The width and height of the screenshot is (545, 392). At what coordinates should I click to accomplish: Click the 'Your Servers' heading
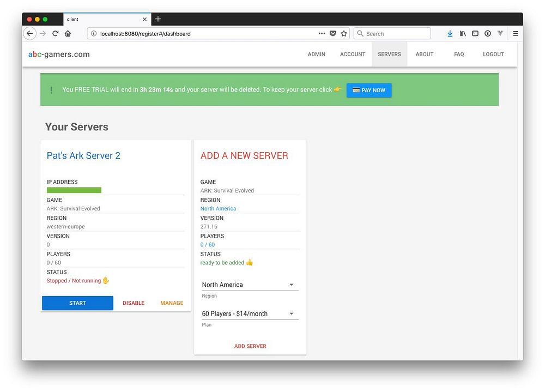(76, 126)
